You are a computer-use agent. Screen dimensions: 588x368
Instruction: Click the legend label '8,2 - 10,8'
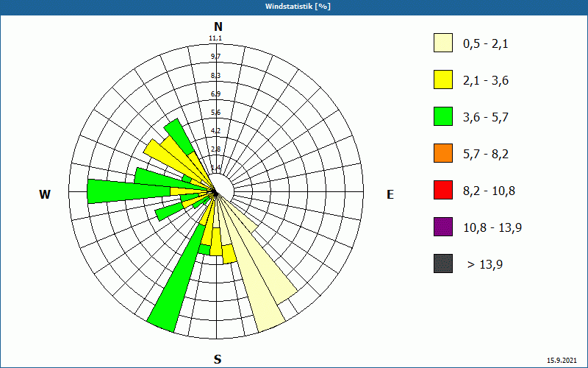click(489, 191)
